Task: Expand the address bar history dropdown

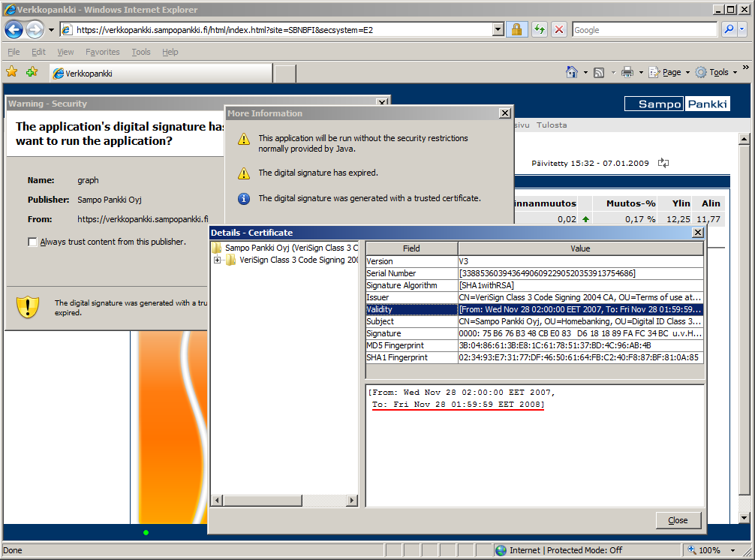Action: point(498,30)
